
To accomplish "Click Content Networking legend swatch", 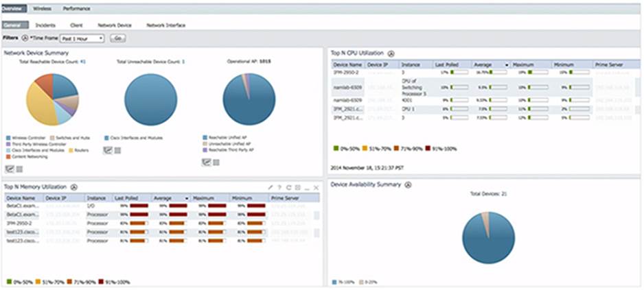I will 8,157.
